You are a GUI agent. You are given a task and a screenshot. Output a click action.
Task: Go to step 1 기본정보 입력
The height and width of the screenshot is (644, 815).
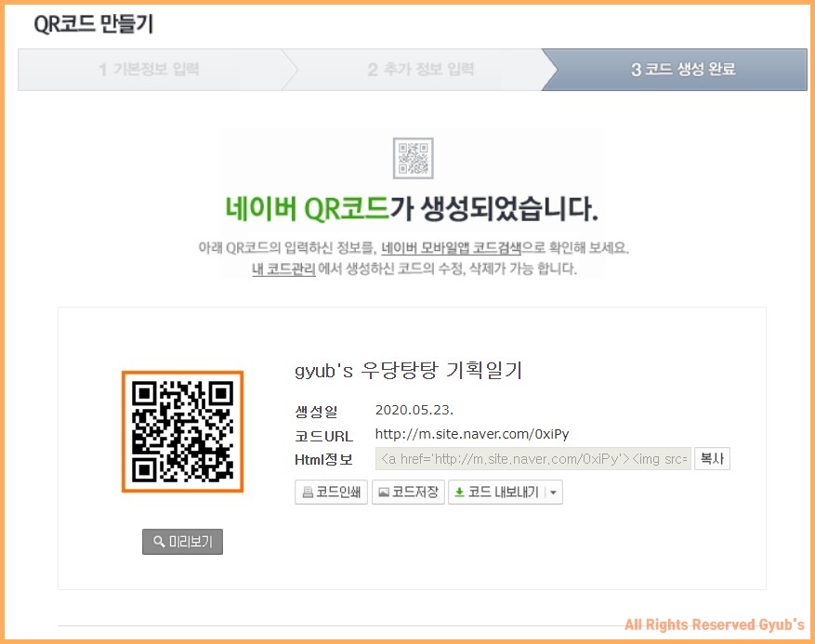(x=150, y=70)
